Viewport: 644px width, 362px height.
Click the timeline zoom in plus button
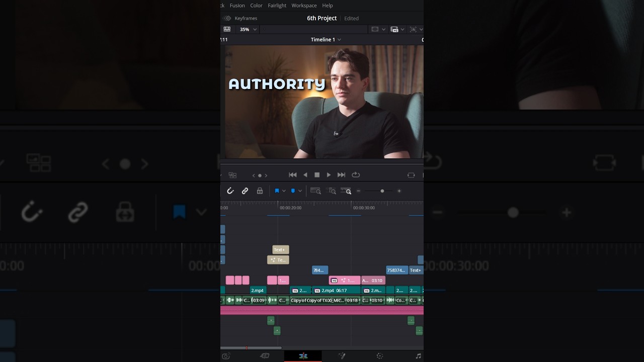click(x=399, y=191)
